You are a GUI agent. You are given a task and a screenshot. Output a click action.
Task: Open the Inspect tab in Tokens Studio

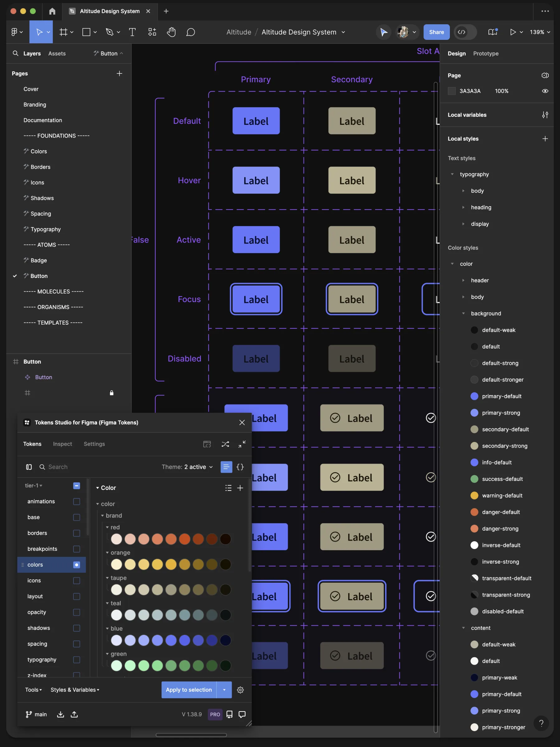tap(63, 444)
